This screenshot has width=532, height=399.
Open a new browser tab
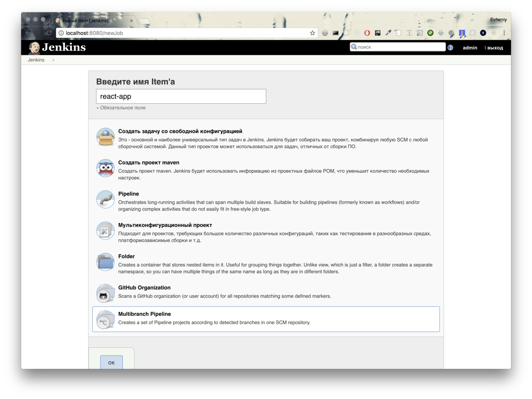click(x=144, y=22)
